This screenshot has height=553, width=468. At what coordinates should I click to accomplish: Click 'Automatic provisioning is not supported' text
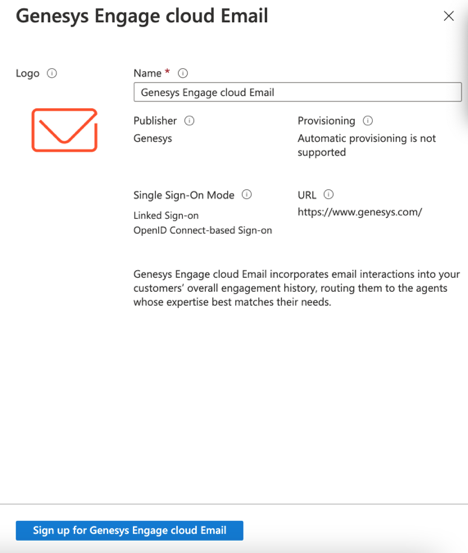click(x=367, y=145)
